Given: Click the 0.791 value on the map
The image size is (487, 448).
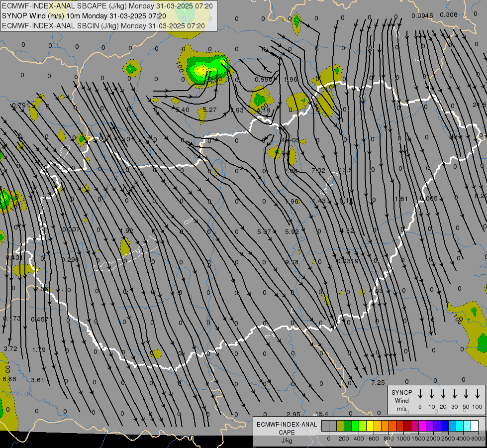Looking at the screenshot, I should point(20,106).
